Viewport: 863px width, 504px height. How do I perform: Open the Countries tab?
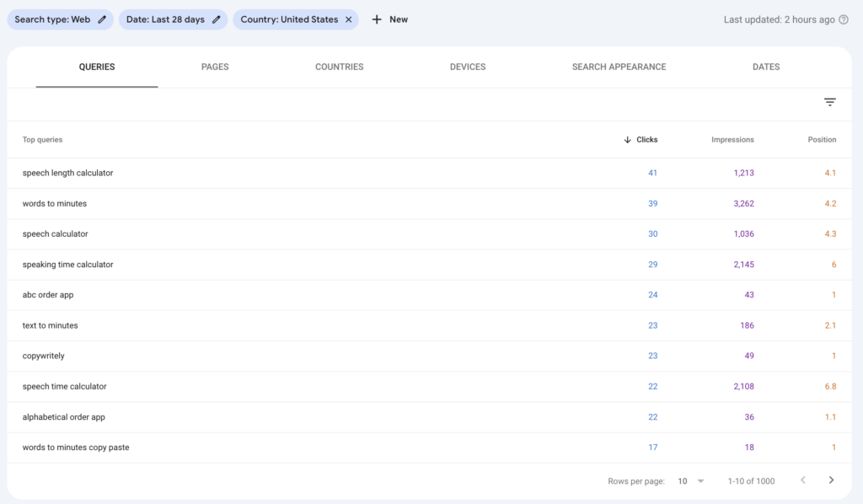pos(339,67)
